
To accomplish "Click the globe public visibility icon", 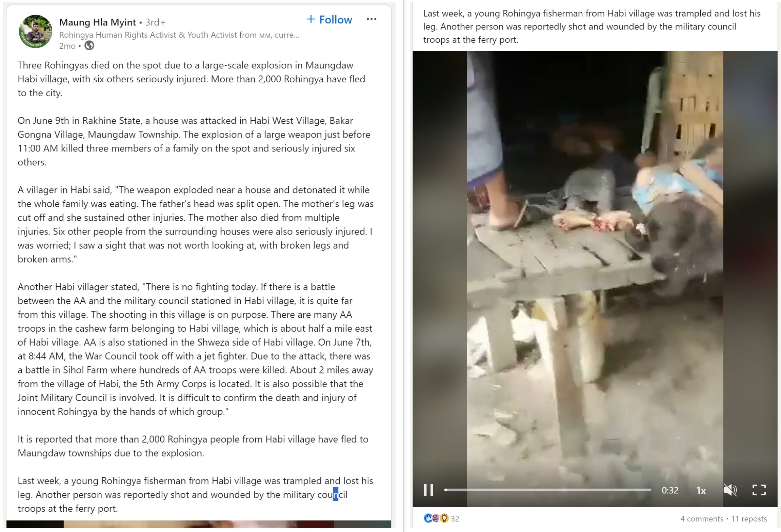I will (89, 45).
